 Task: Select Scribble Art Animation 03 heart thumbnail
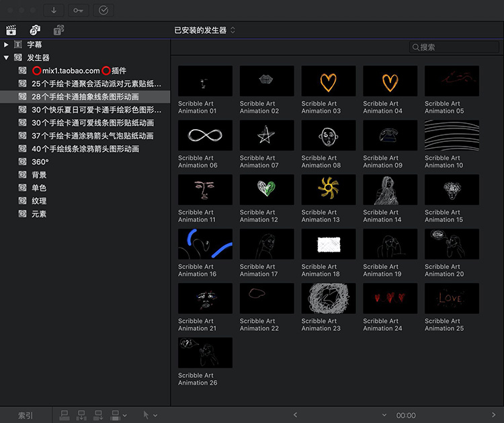(x=329, y=81)
